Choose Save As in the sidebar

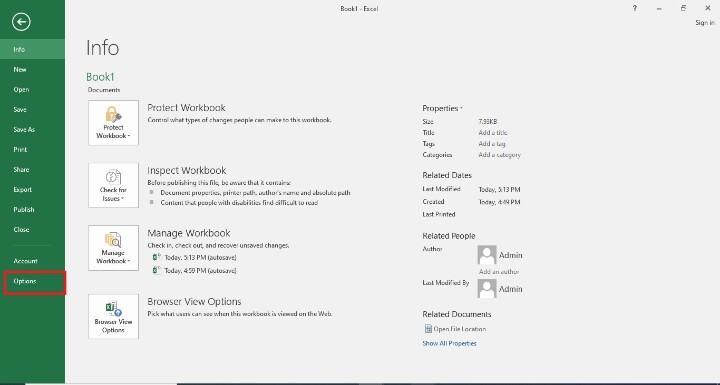32,130
